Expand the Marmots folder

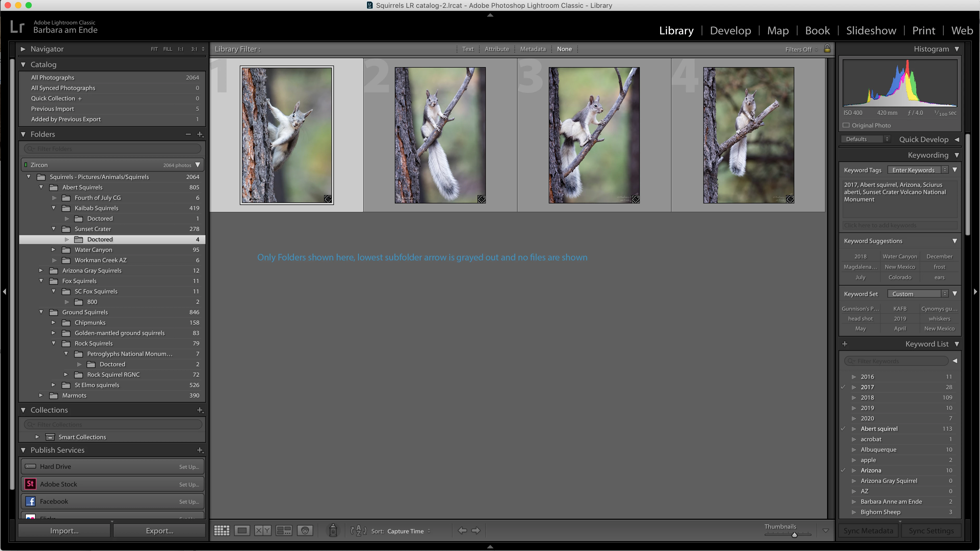coord(41,395)
